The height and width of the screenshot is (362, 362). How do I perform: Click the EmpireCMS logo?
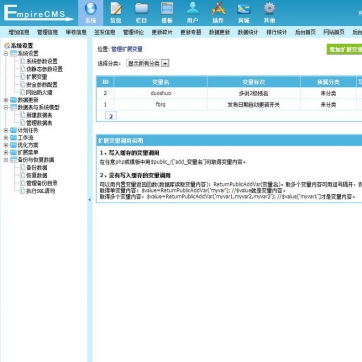38,13
